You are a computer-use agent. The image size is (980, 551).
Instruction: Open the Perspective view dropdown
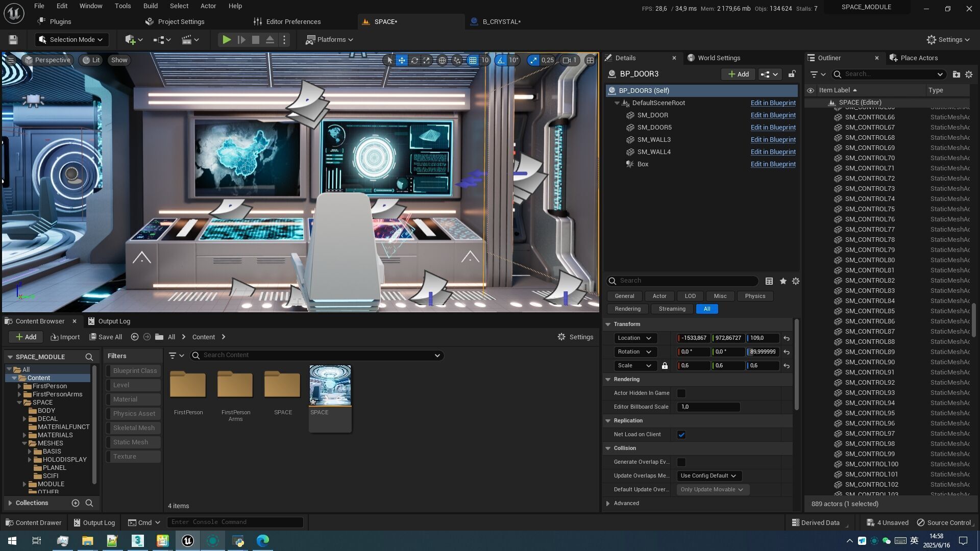pyautogui.click(x=47, y=60)
